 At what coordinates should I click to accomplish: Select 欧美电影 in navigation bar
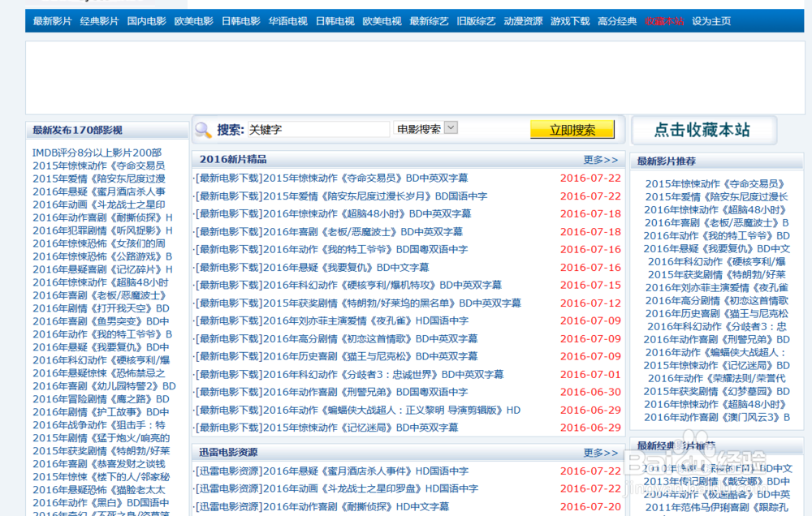pyautogui.click(x=194, y=21)
